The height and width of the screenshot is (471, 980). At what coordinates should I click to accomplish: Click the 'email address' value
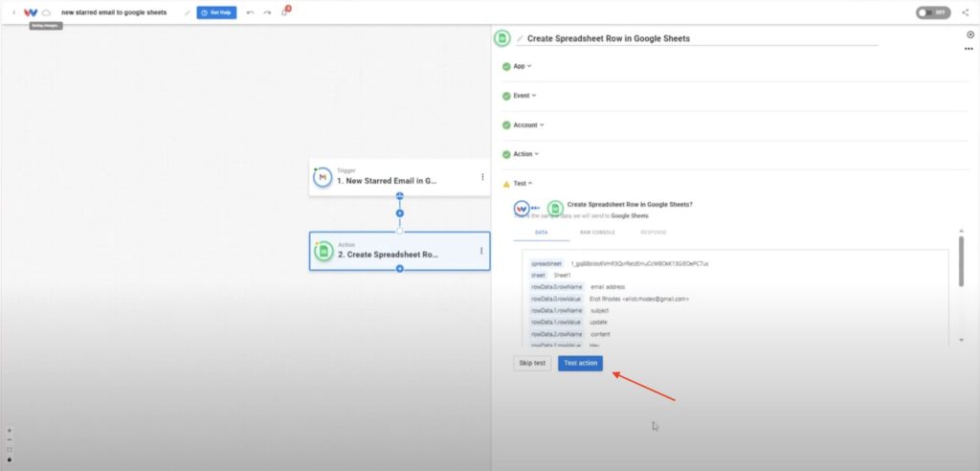[608, 287]
